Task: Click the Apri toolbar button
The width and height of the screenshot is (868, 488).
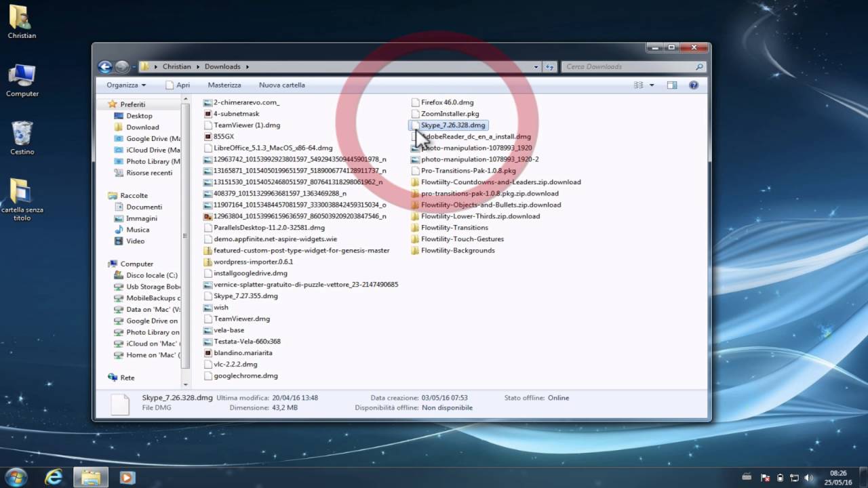Action: [178, 85]
